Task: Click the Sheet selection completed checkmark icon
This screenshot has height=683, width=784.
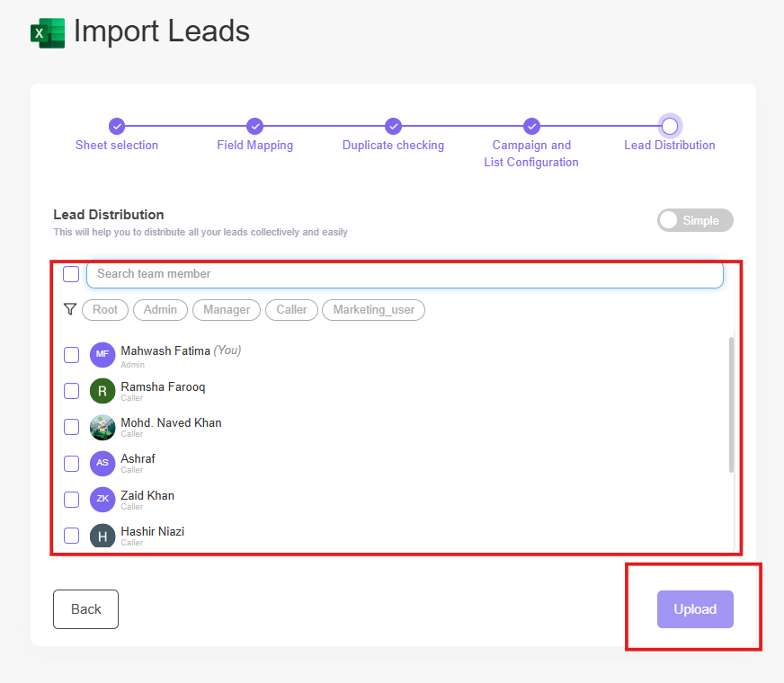Action: coord(117,127)
